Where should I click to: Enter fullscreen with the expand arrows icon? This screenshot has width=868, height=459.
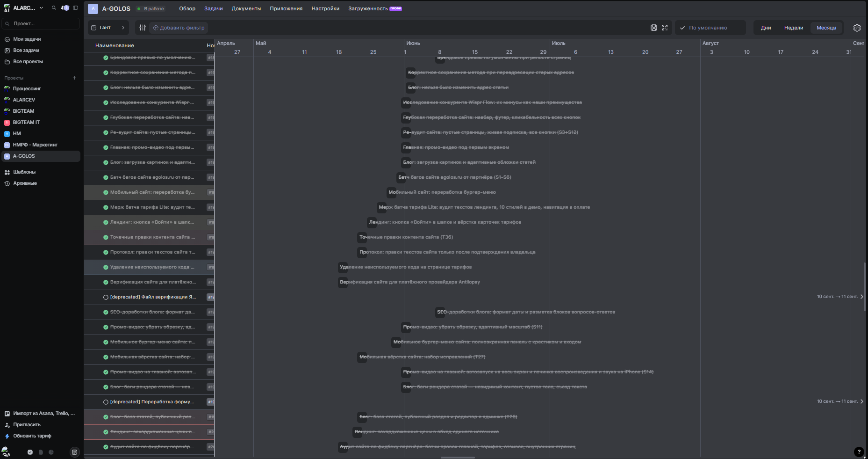coord(665,28)
